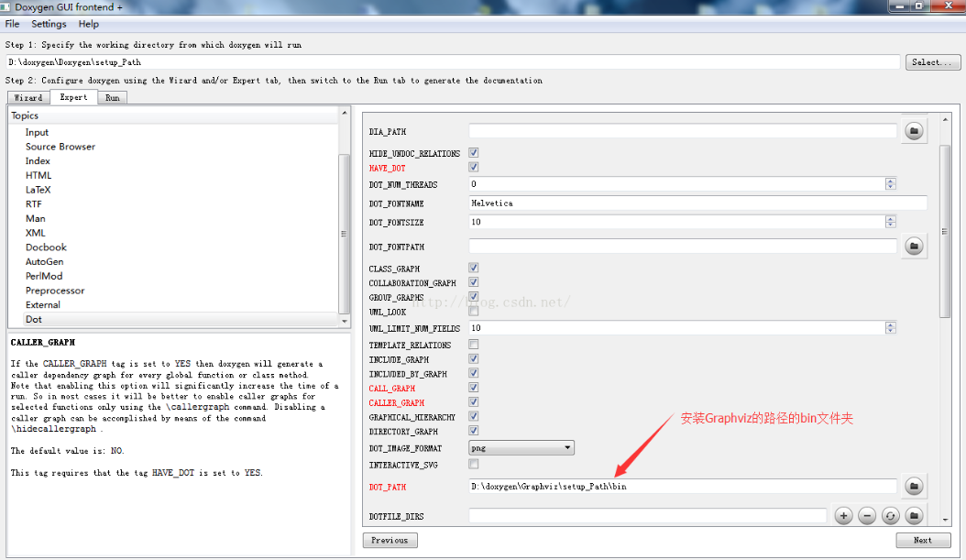Viewport: 966px width, 560px height.
Task: Browse folder for DIA_PATH
Action: click(x=914, y=130)
